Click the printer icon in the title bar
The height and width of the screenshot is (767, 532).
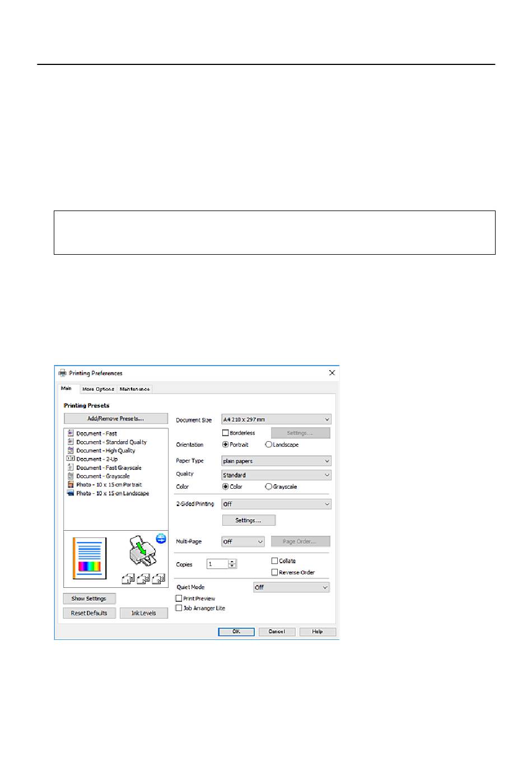click(x=62, y=373)
